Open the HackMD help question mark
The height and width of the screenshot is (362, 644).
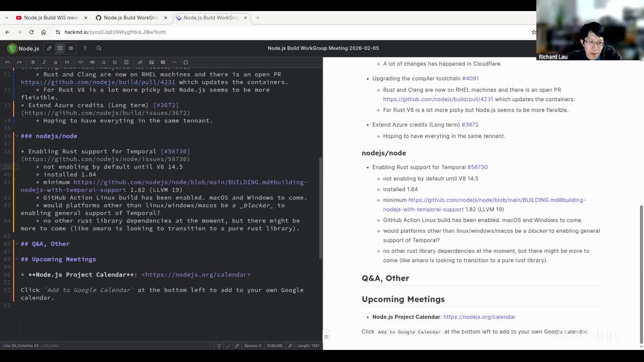pyautogui.click(x=85, y=48)
